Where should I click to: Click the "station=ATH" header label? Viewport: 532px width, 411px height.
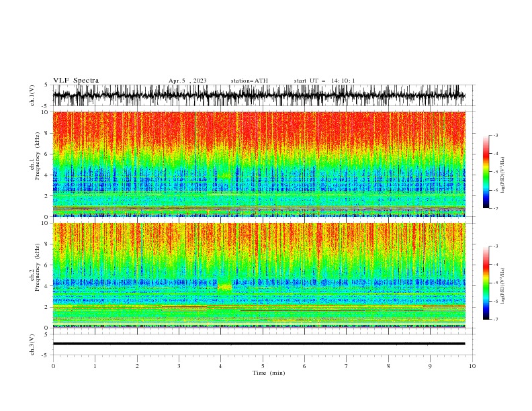click(x=249, y=81)
